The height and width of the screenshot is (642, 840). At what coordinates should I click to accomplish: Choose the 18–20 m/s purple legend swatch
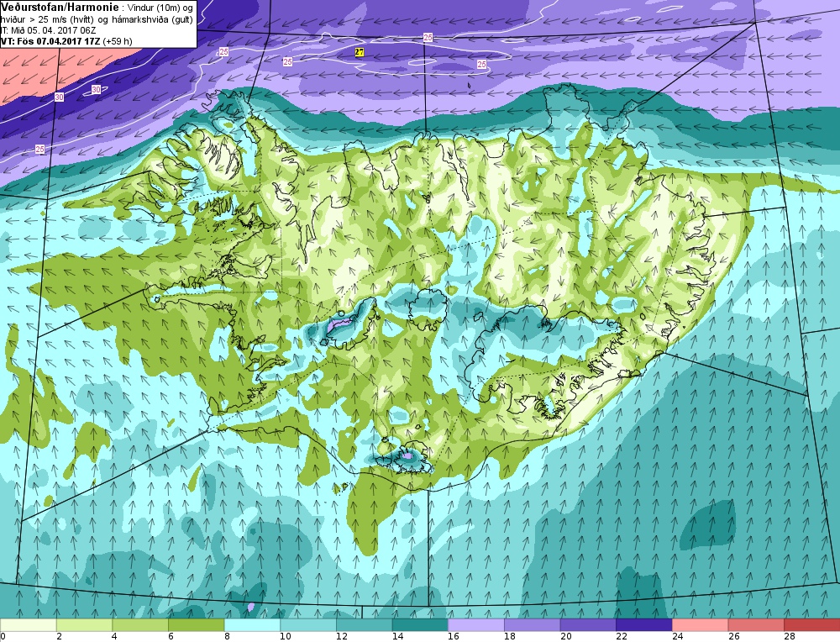532,625
